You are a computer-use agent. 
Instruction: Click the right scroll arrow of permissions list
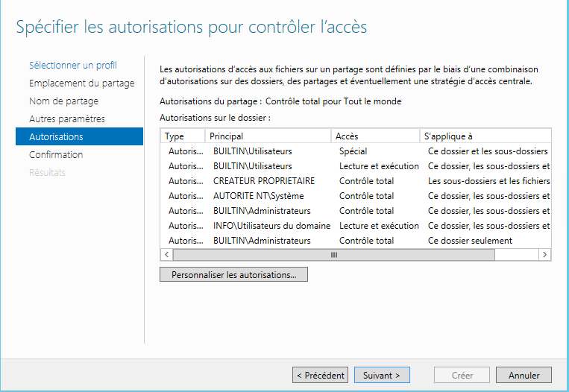(x=544, y=255)
